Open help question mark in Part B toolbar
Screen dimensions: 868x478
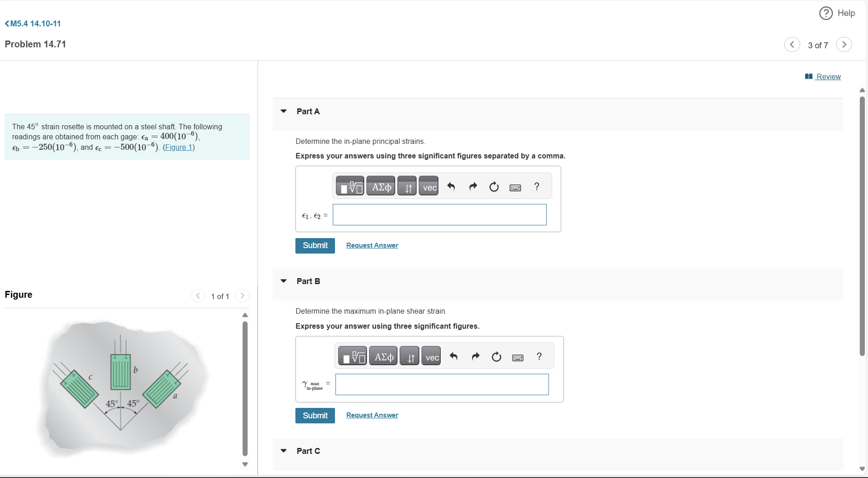click(539, 356)
